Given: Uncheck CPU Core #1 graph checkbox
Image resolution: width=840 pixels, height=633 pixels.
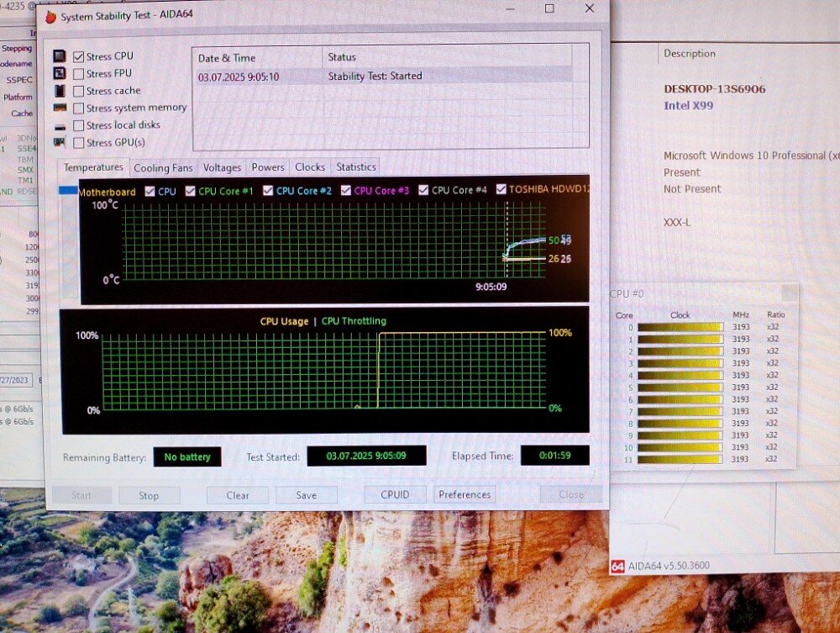Looking at the screenshot, I should click(190, 191).
